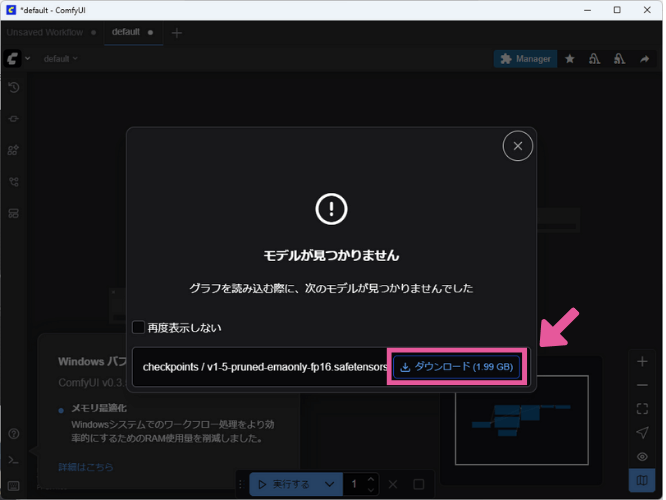Click the メモリ最適化 release note heading
666x500 pixels.
tap(99, 408)
